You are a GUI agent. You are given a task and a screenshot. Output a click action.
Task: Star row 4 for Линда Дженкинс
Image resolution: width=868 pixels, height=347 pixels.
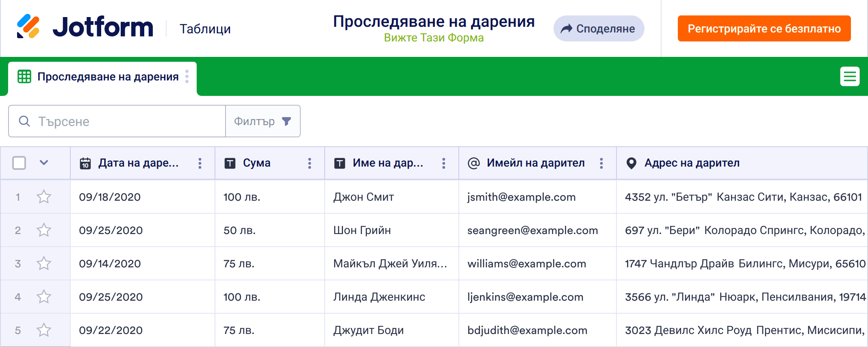tap(44, 297)
